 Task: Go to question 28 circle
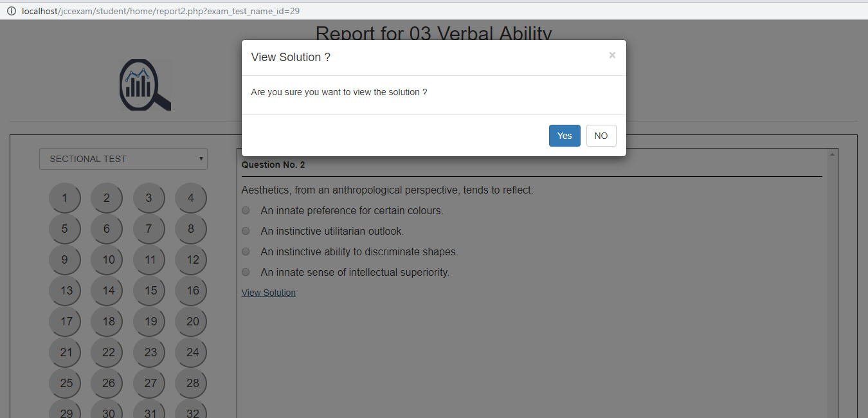click(x=191, y=383)
